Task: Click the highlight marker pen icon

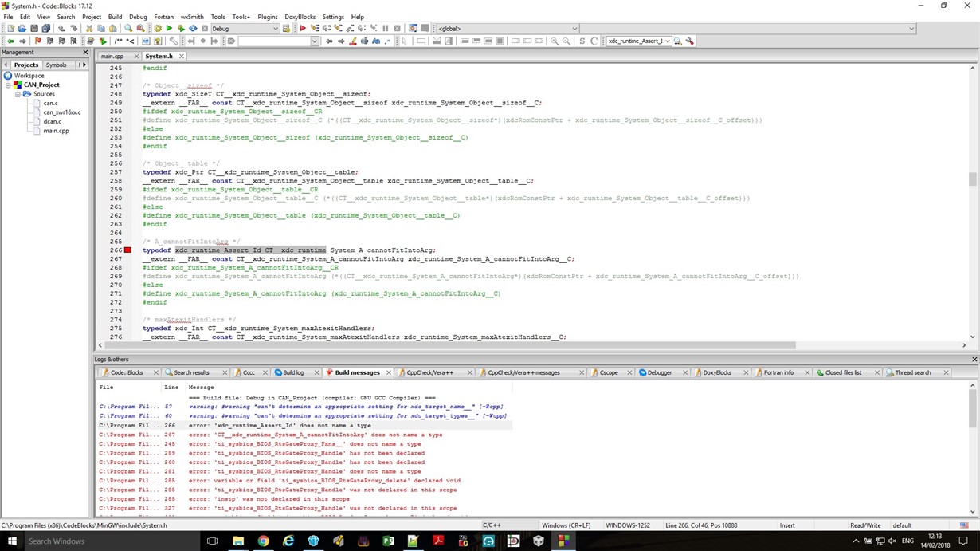Action: (353, 41)
